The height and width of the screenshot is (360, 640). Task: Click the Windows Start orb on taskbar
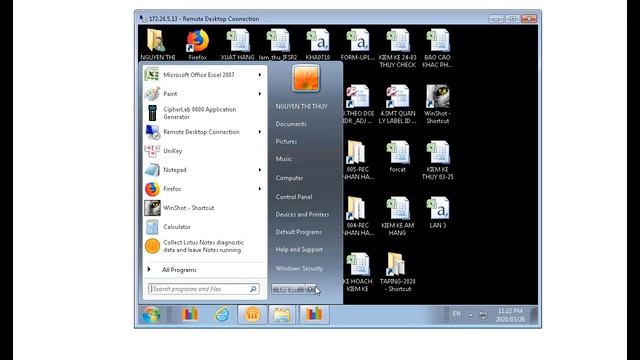pyautogui.click(x=151, y=315)
